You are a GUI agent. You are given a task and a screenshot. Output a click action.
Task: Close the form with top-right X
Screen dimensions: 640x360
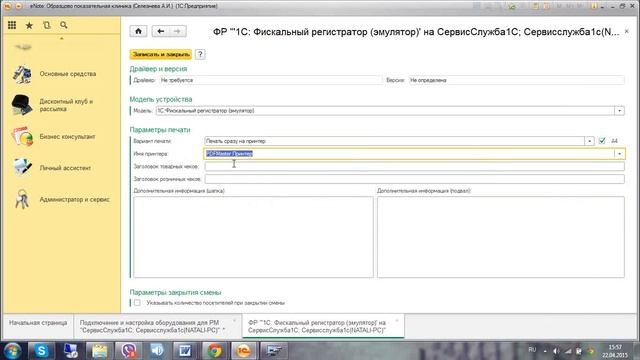pyautogui.click(x=627, y=31)
